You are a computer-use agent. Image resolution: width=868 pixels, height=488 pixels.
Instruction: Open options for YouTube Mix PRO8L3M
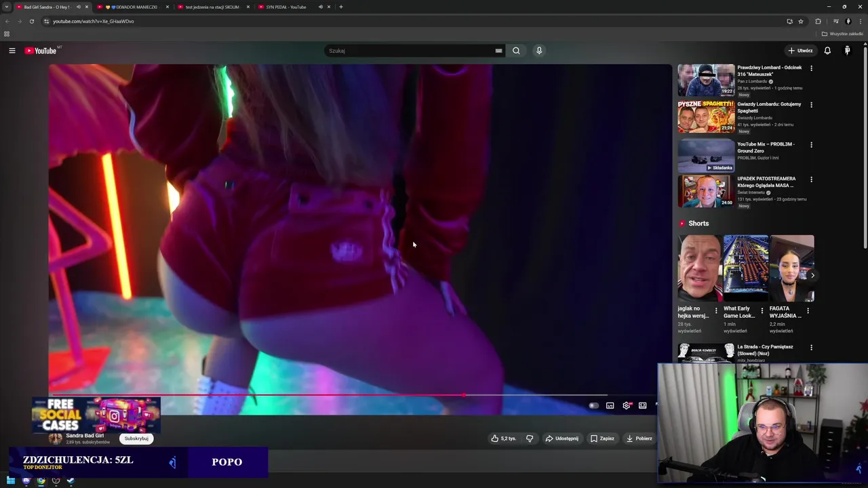click(x=811, y=144)
